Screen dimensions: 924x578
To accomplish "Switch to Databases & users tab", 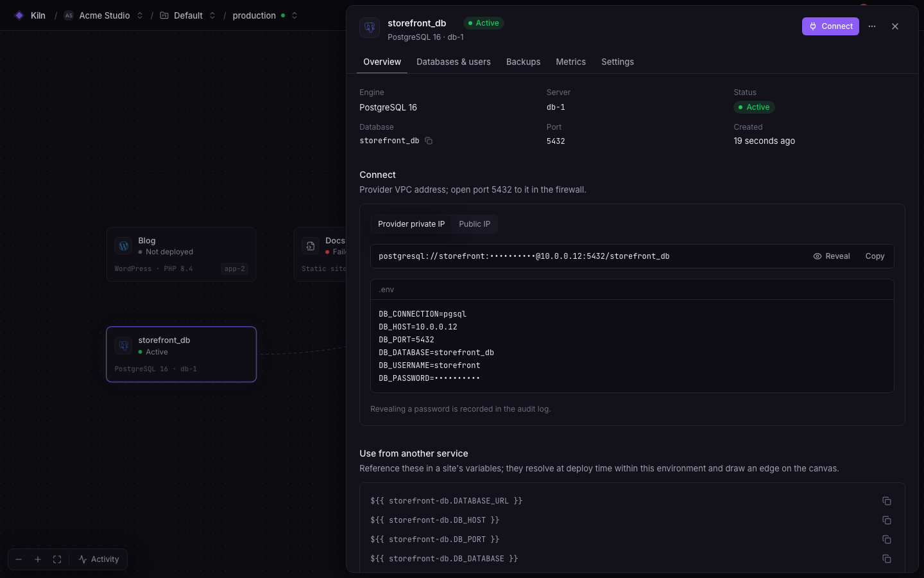I will 454,62.
